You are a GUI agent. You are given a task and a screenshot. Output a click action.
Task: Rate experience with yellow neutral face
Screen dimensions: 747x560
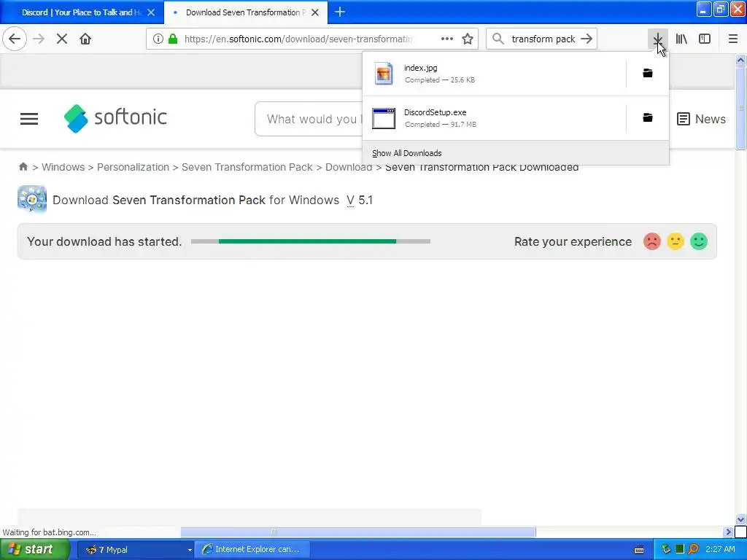click(675, 241)
